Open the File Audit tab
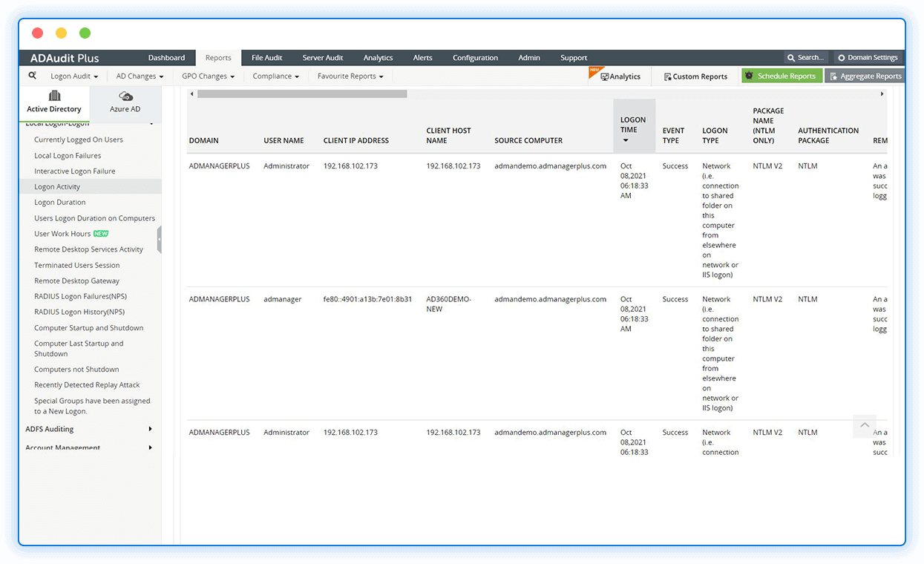The width and height of the screenshot is (924, 564). pyautogui.click(x=267, y=58)
